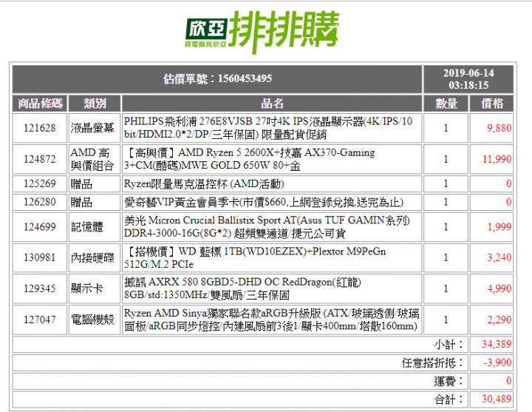
Task: Select price 11,990
Action: click(497, 159)
